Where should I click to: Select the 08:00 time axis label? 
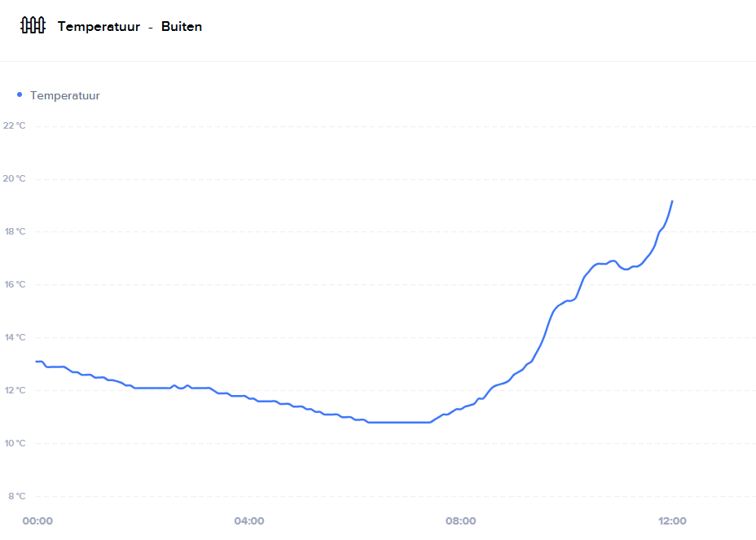click(x=460, y=521)
